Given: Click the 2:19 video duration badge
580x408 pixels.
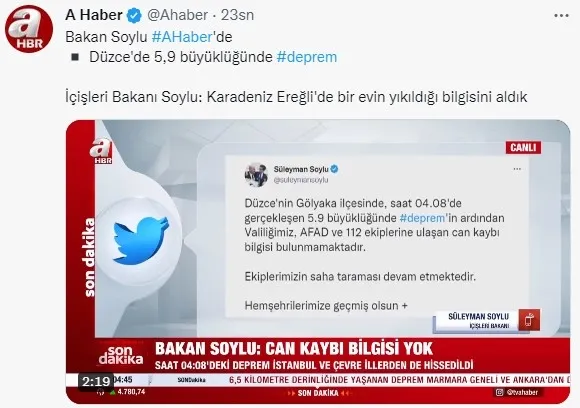Looking at the screenshot, I should pyautogui.click(x=96, y=381).
